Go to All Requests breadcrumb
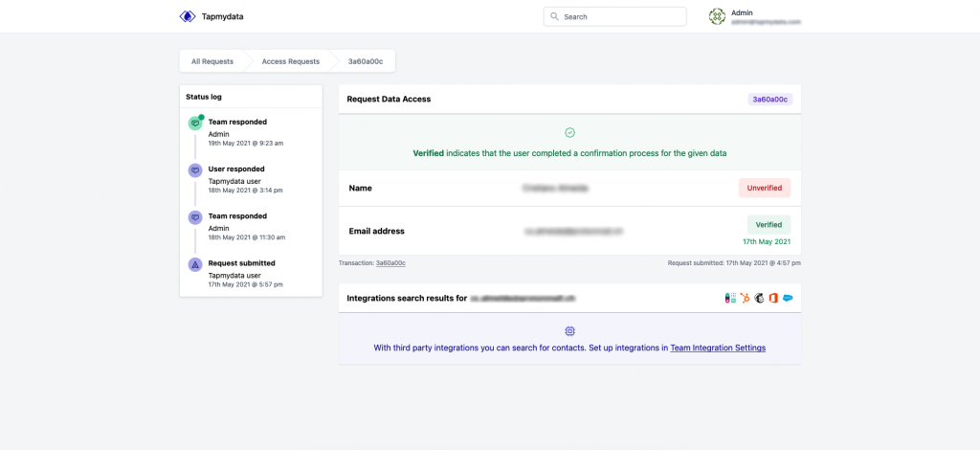This screenshot has height=450, width=980. tap(212, 61)
